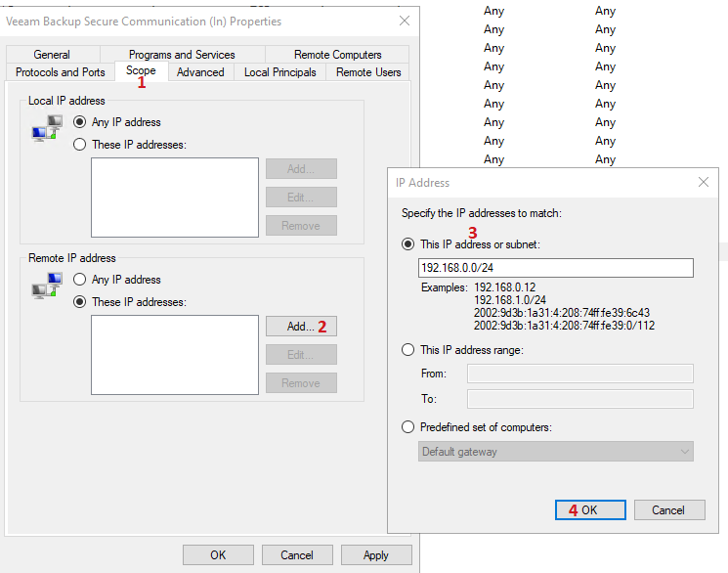Image resolution: width=728 pixels, height=573 pixels.
Task: Cancel the IP Address dialog
Action: click(x=669, y=510)
